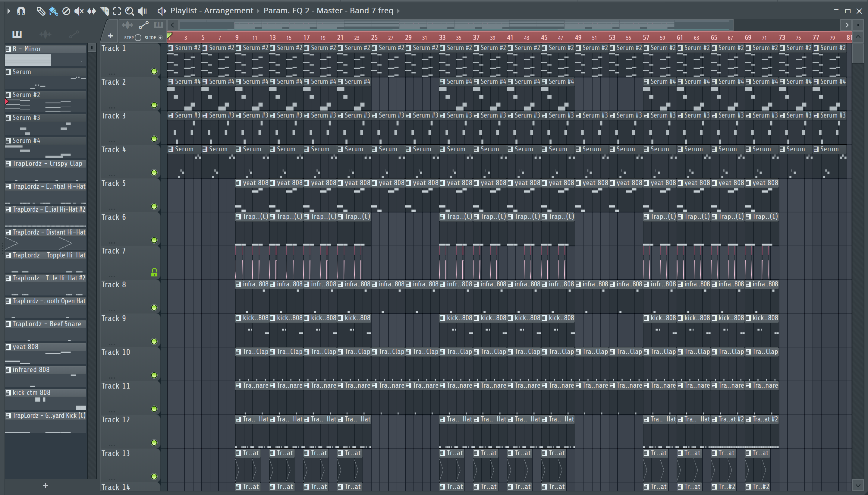868x495 pixels.
Task: Select the Mute tool with speaker X
Action: point(79,11)
